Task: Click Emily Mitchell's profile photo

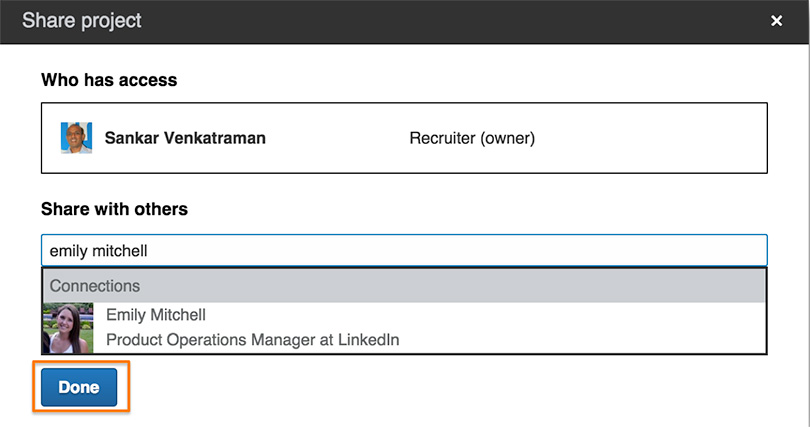Action: click(68, 327)
